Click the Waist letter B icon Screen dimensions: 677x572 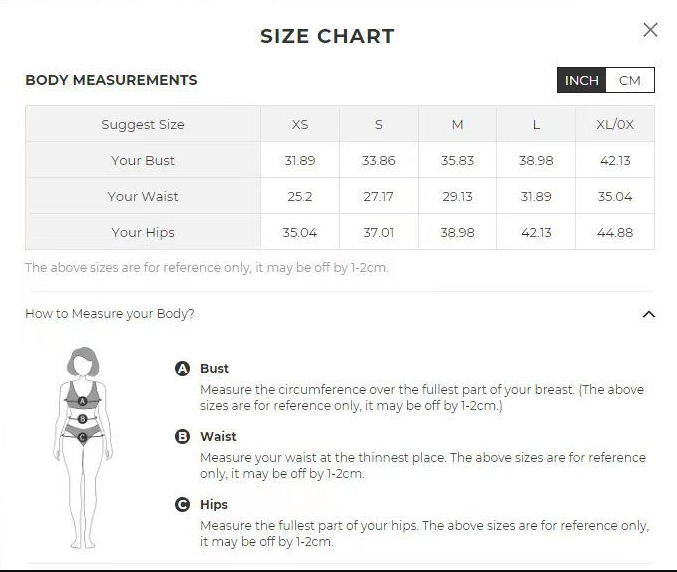coord(182,436)
